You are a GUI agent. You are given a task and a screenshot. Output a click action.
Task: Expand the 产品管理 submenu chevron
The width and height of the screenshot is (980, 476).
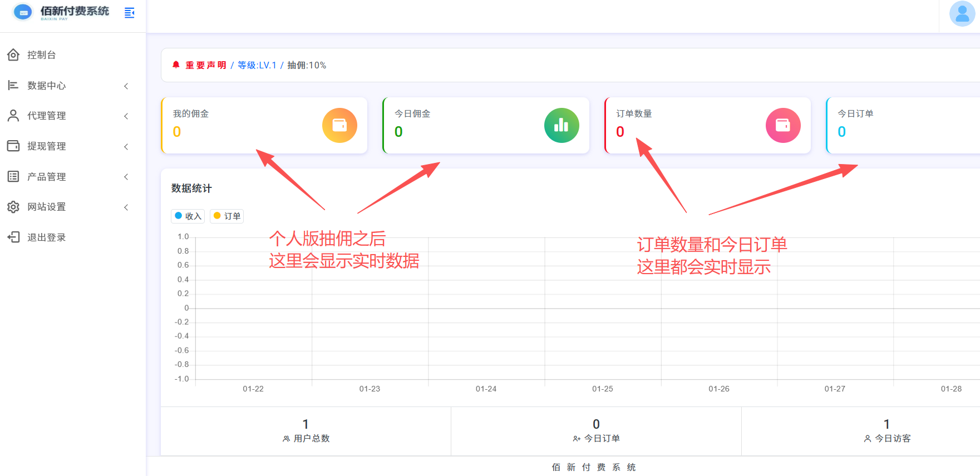126,177
